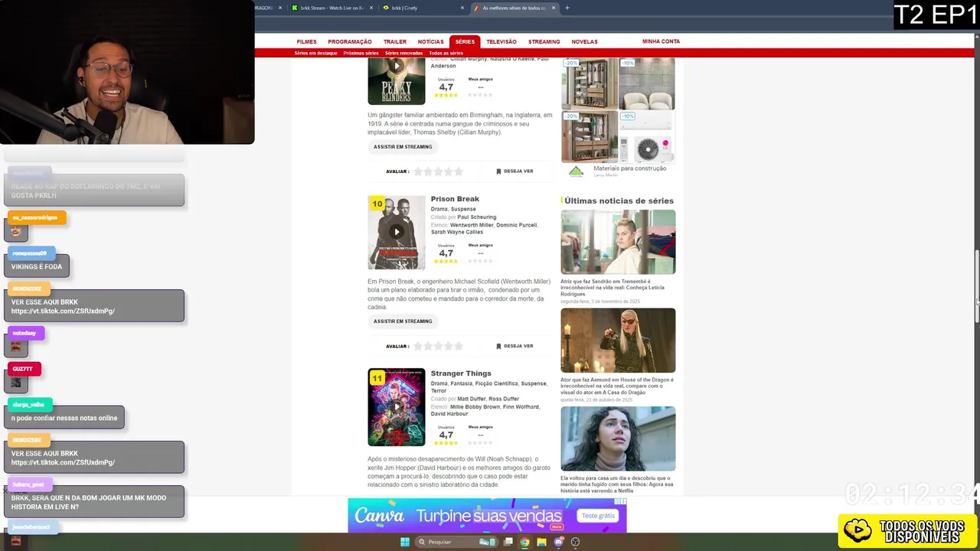The width and height of the screenshot is (980, 551).
Task: Play the Prison Break trailer thumbnail
Action: (396, 233)
